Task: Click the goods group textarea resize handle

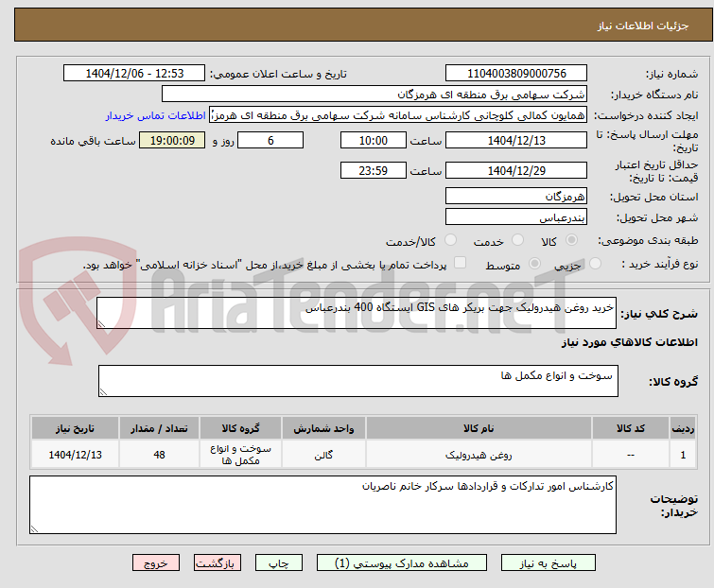Action: 103,392
